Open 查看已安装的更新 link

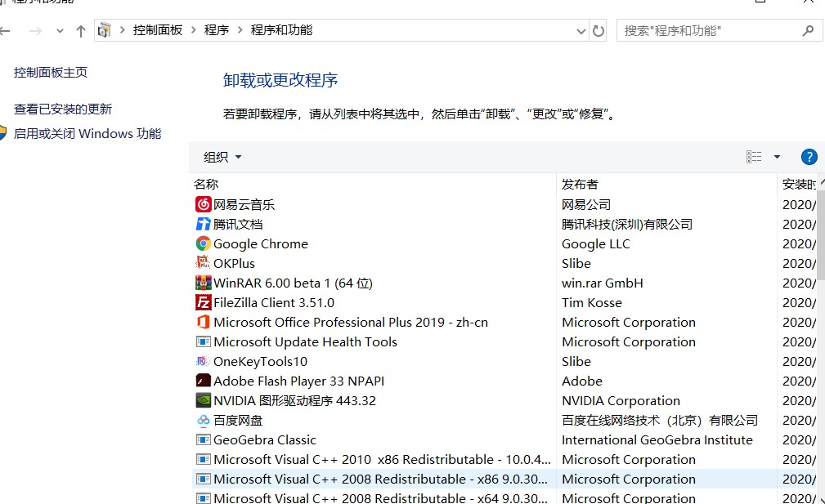[63, 109]
